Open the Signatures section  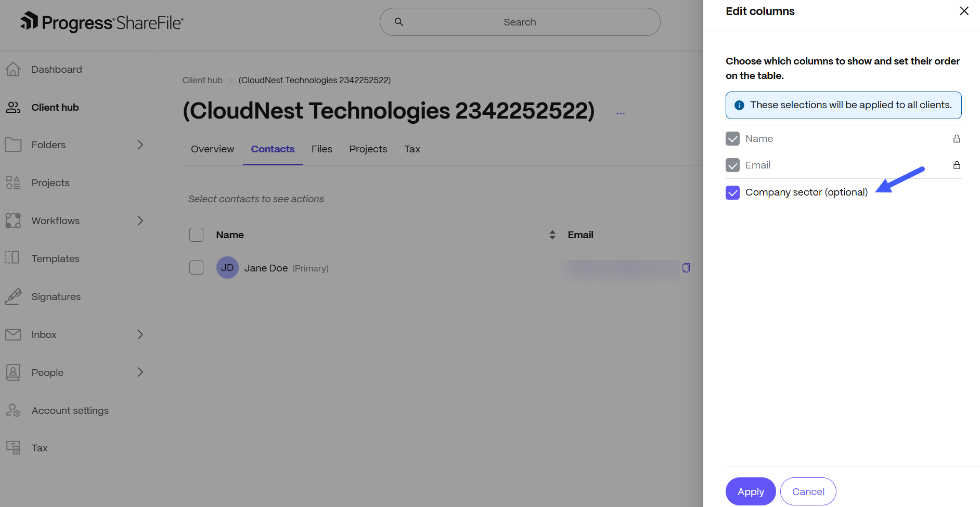tap(56, 296)
